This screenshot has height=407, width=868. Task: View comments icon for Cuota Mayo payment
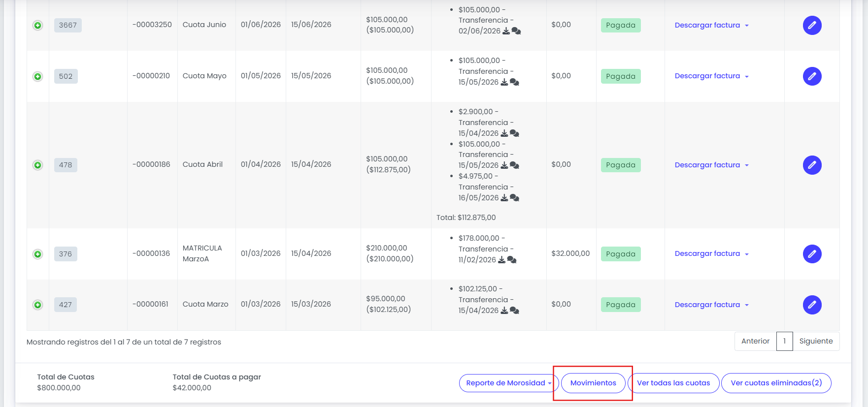(x=514, y=82)
